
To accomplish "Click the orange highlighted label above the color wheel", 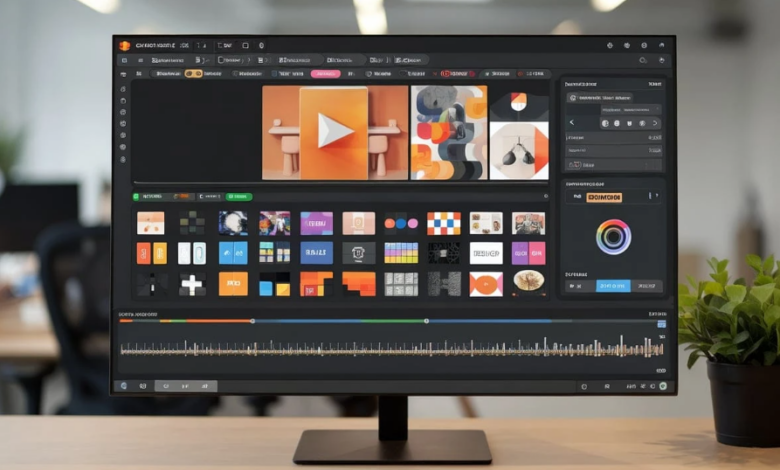I will (x=604, y=197).
